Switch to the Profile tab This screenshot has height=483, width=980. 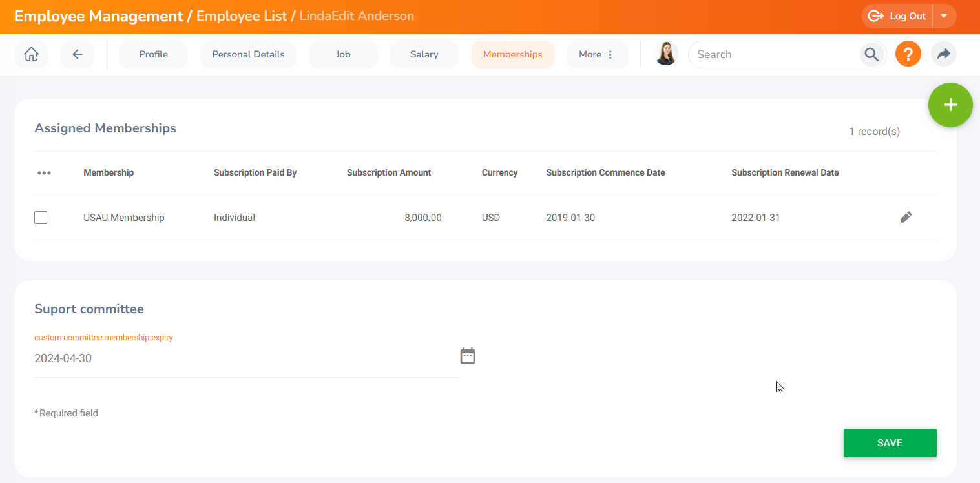coord(153,54)
